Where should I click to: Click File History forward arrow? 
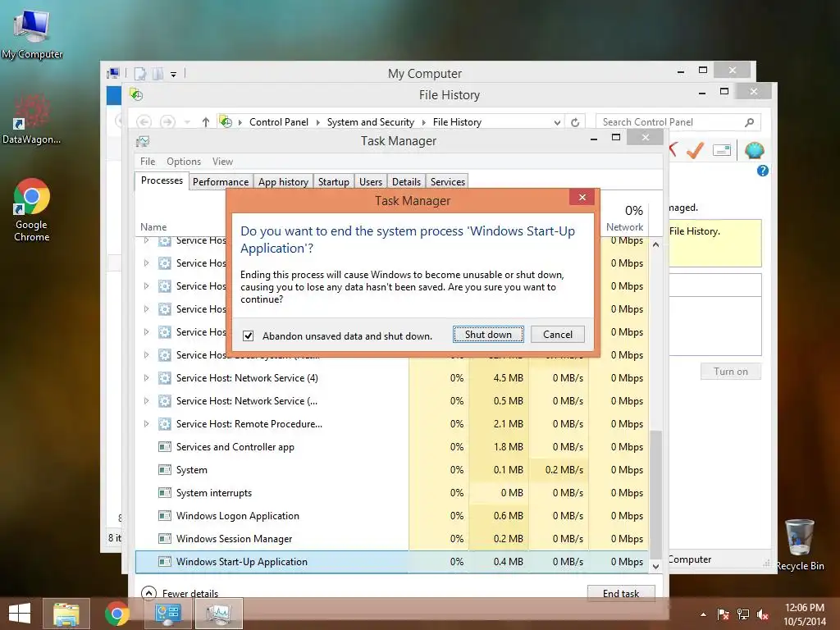[167, 122]
